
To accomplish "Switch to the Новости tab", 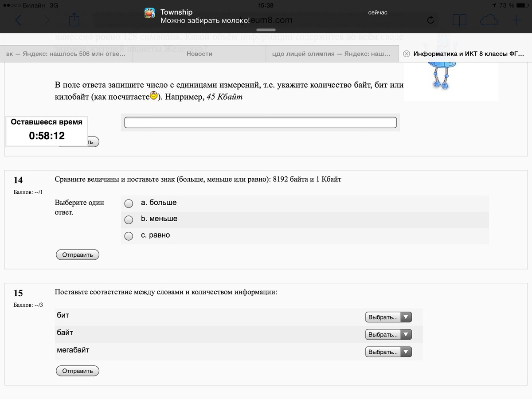I will click(199, 54).
